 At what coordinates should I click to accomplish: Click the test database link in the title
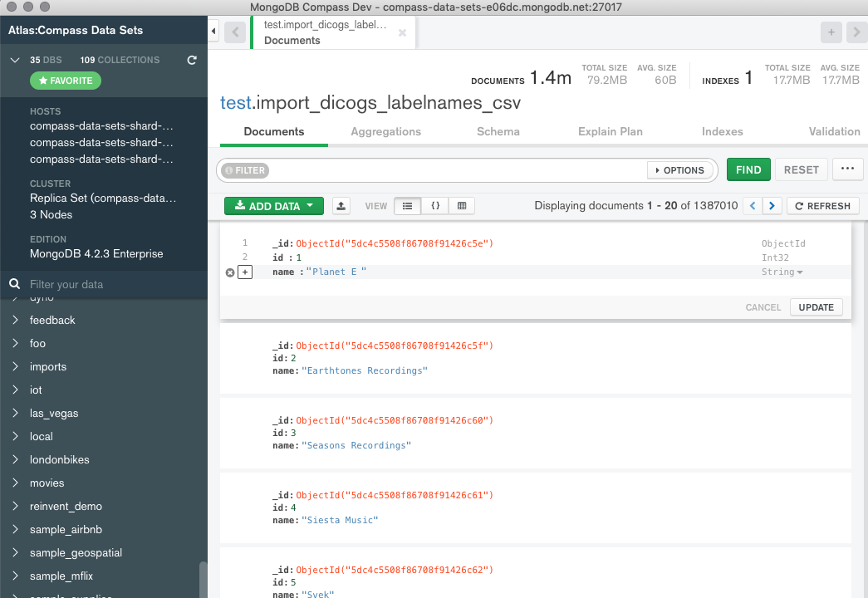[x=236, y=103]
